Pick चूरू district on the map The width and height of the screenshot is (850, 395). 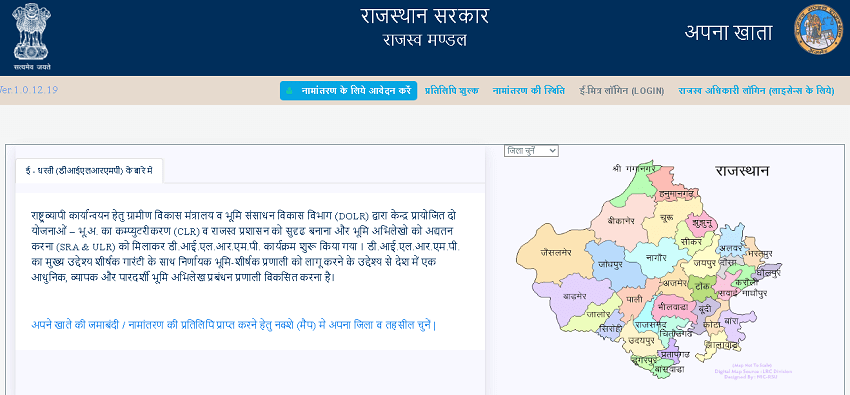(x=667, y=217)
